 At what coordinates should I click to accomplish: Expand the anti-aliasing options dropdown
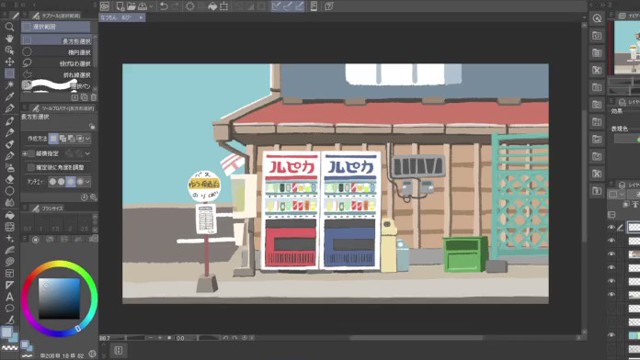tap(88, 182)
